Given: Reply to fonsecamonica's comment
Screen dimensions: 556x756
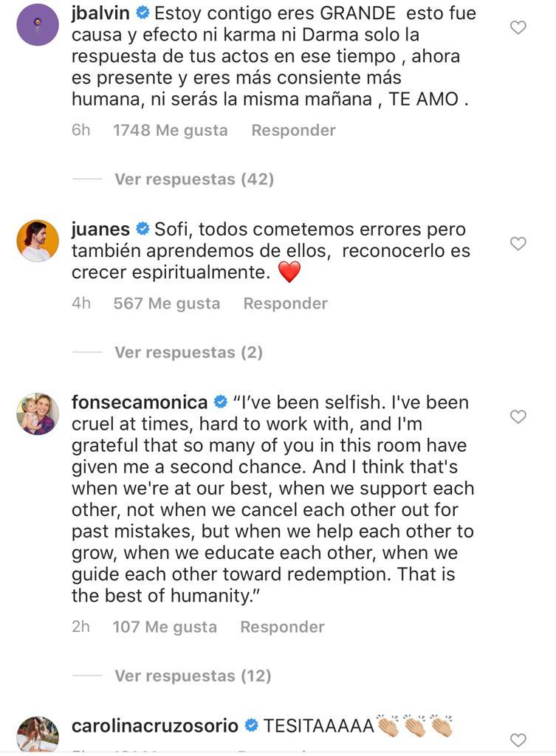Looking at the screenshot, I should 282,627.
